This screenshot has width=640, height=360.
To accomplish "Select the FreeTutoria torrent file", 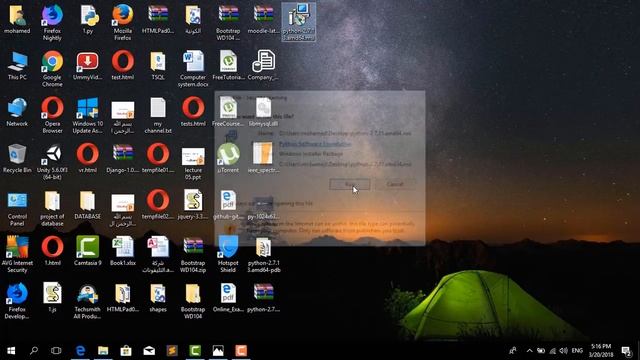I will point(228,65).
